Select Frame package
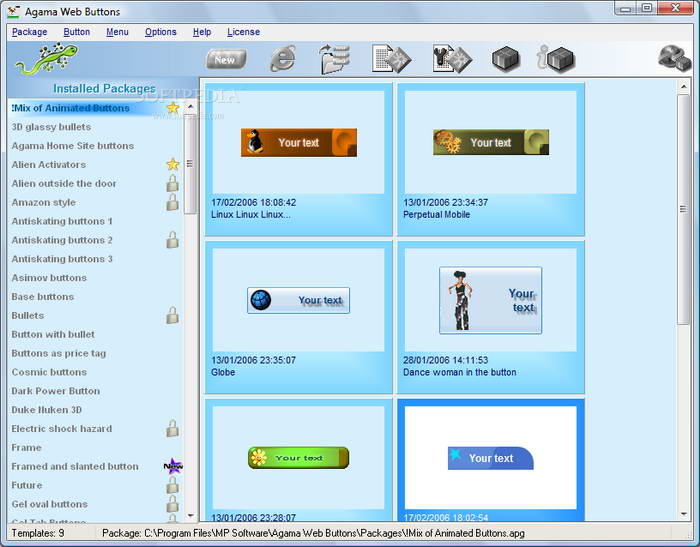700x547 pixels. [x=26, y=447]
